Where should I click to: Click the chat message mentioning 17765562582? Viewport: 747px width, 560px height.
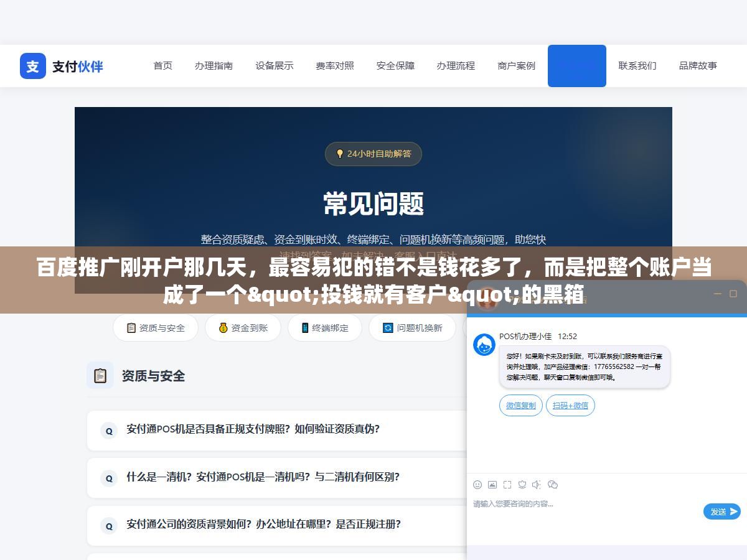(585, 367)
